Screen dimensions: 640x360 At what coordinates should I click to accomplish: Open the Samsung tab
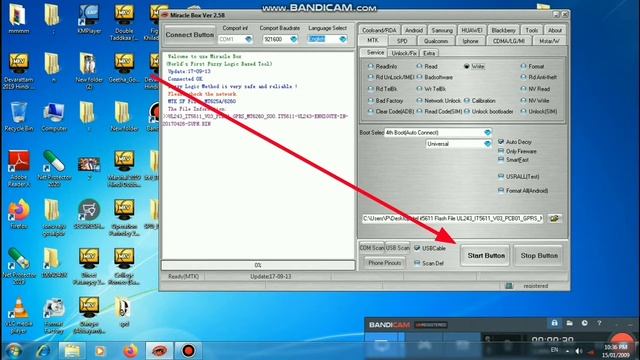[x=442, y=30]
